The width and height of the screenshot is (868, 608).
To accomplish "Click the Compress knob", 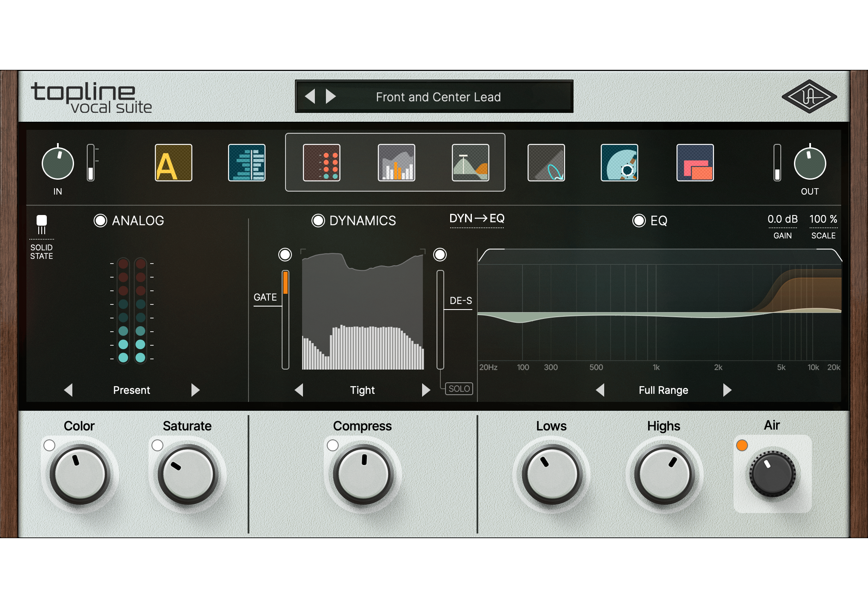I will [x=363, y=474].
